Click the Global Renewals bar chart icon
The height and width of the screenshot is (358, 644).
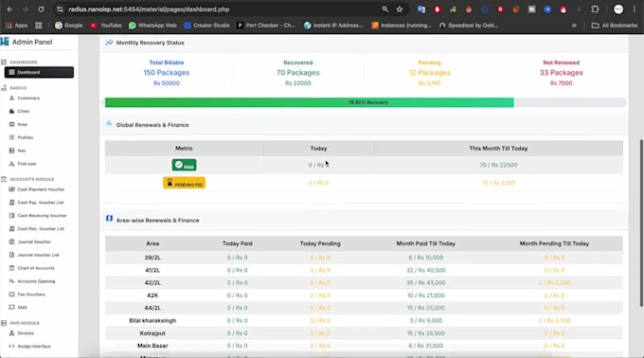[x=109, y=123]
